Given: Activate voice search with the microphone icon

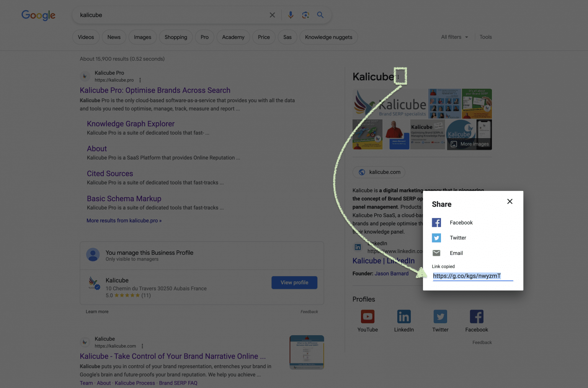Looking at the screenshot, I should 291,15.
